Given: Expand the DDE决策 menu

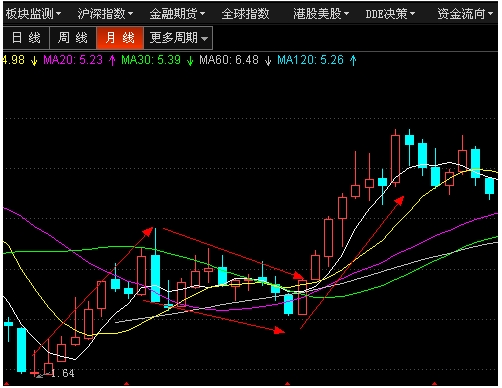Looking at the screenshot, I should [390, 14].
